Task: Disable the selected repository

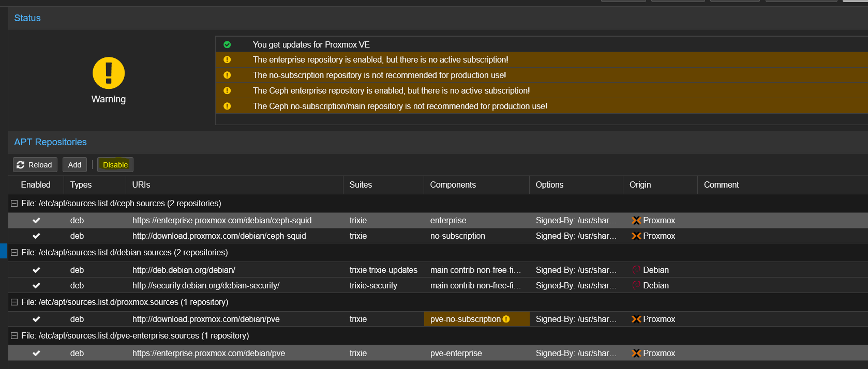Action: (x=115, y=165)
